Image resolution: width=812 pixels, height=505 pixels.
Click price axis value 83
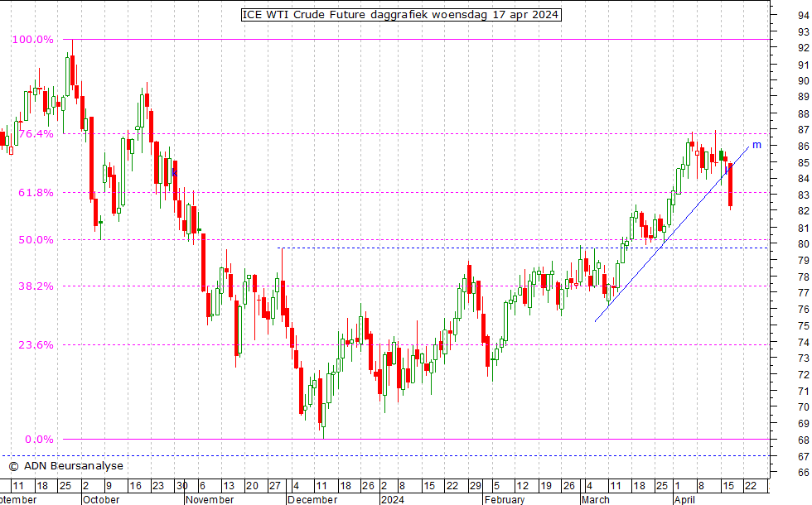click(x=803, y=195)
